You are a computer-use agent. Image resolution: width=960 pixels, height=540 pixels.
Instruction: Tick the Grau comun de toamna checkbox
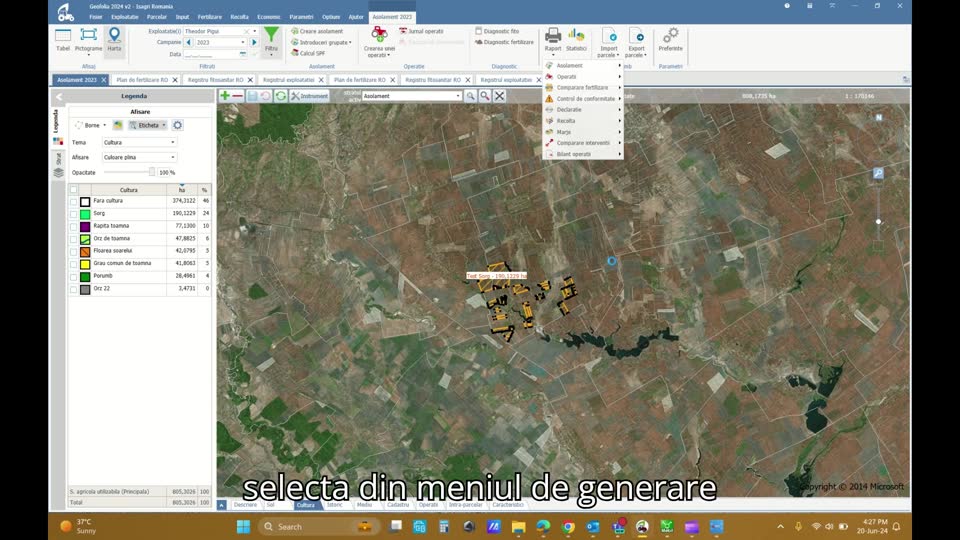(73, 264)
